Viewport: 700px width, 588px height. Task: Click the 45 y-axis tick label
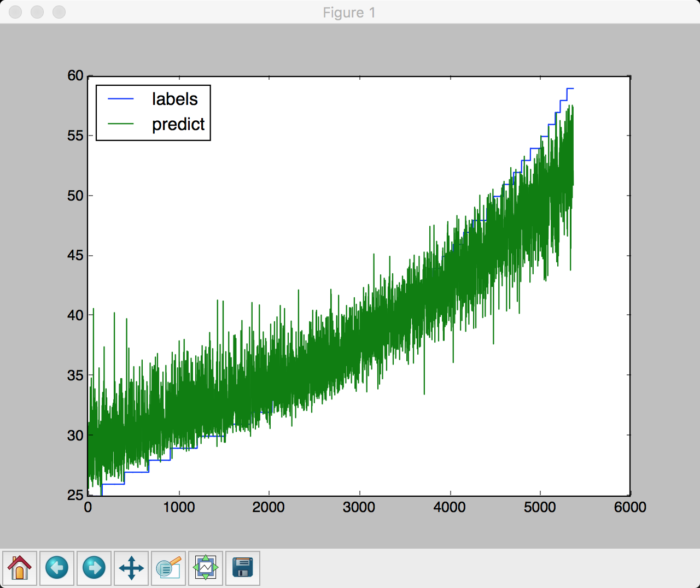[x=75, y=256]
